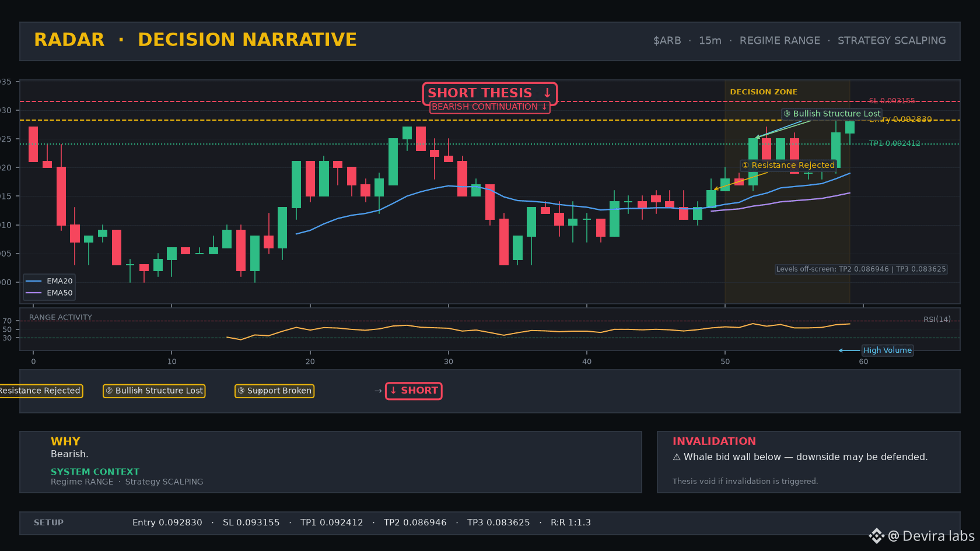The height and width of the screenshot is (551, 980).
Task: Click the TP1 0.092412 label on the chart
Action: point(895,143)
